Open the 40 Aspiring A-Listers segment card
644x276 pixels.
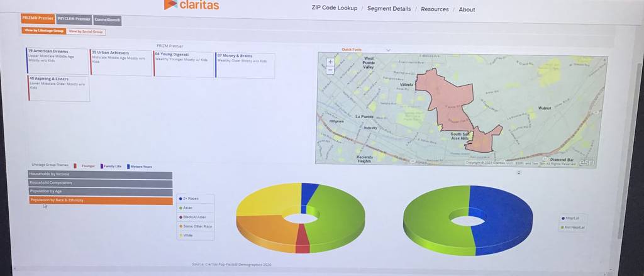(x=58, y=87)
